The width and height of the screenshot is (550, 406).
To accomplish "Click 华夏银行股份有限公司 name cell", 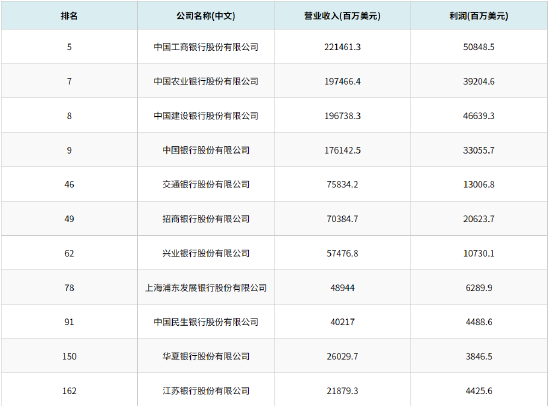I will click(206, 357).
